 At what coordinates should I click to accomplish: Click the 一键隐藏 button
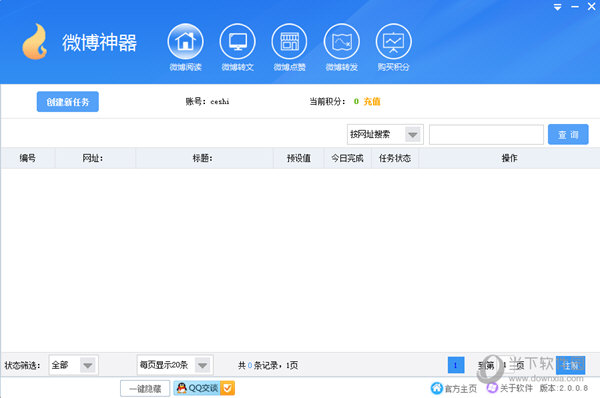tap(145, 389)
